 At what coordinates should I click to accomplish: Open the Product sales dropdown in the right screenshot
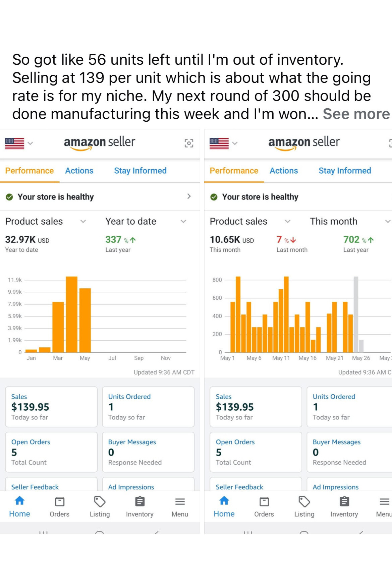point(287,221)
